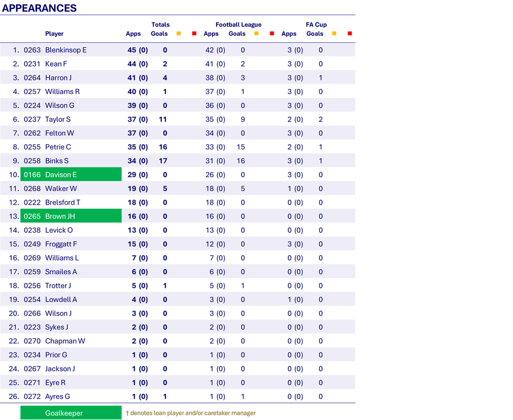513x420 pixels.
Task: Click row number 26. beside Ayres G
Action: 14,397
